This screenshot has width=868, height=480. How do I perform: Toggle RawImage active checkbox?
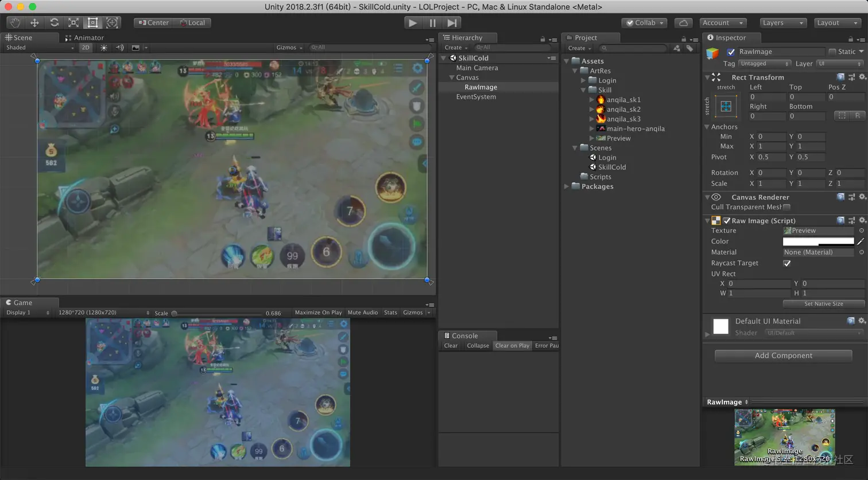click(731, 52)
